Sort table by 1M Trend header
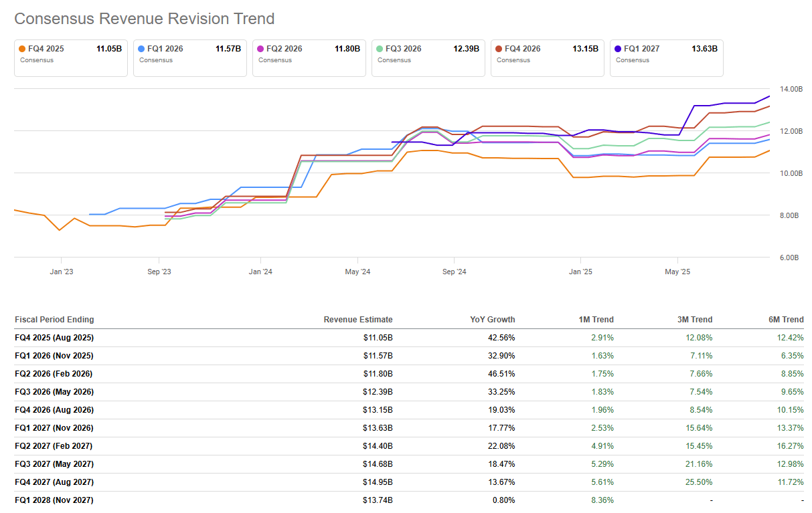 596,320
